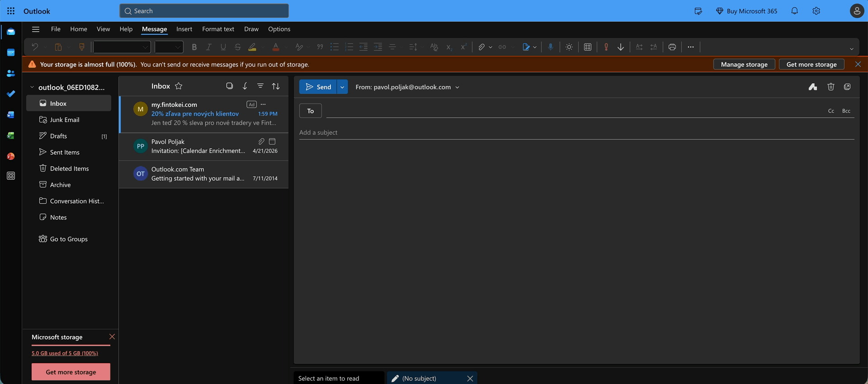Viewport: 868px width, 384px height.
Task: Toggle italic formatting
Action: (x=209, y=47)
